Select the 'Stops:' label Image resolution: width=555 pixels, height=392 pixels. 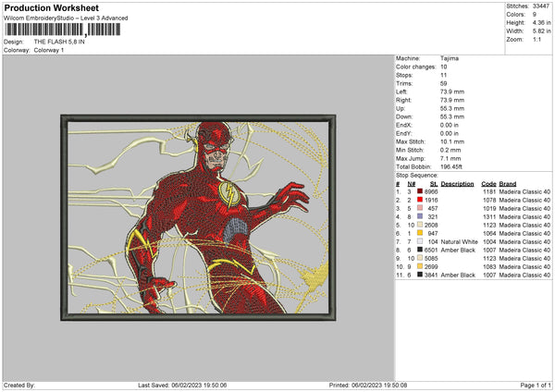click(404, 75)
